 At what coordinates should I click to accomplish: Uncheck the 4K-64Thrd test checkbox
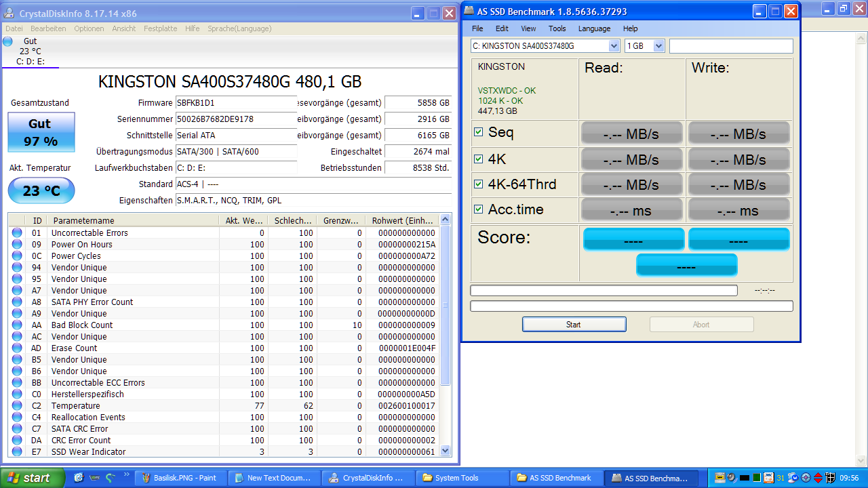tap(478, 184)
